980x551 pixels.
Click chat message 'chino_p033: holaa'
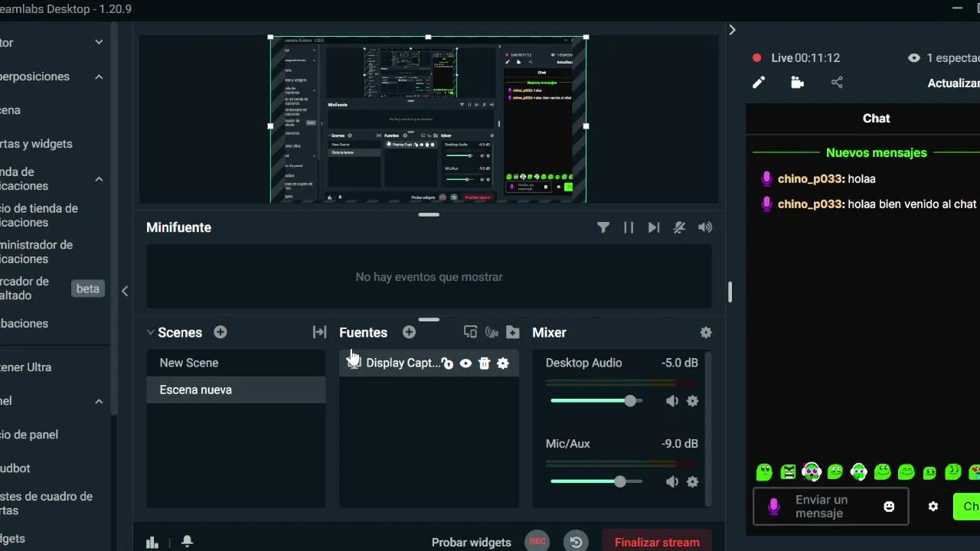tap(827, 179)
